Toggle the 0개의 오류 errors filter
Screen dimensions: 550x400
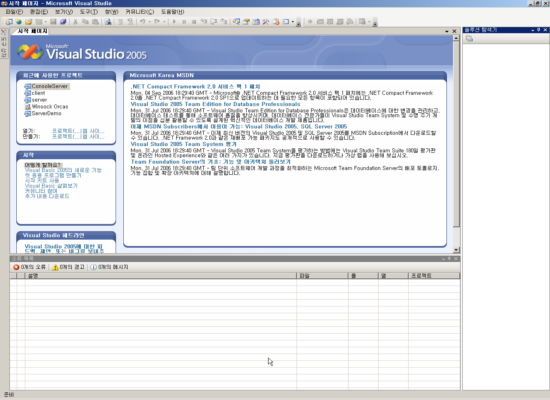coord(30,267)
